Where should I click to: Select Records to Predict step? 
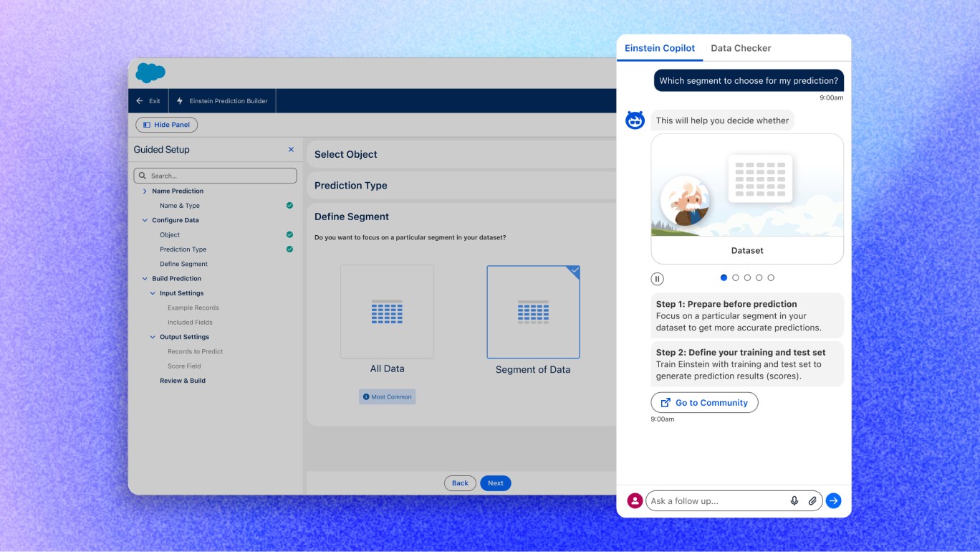coord(195,351)
